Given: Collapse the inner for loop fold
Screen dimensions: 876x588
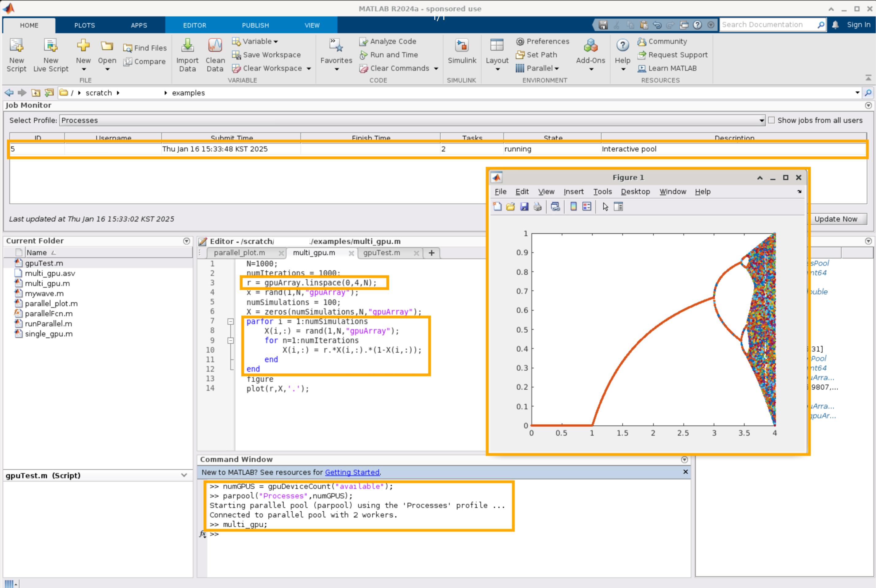Looking at the screenshot, I should (230, 341).
